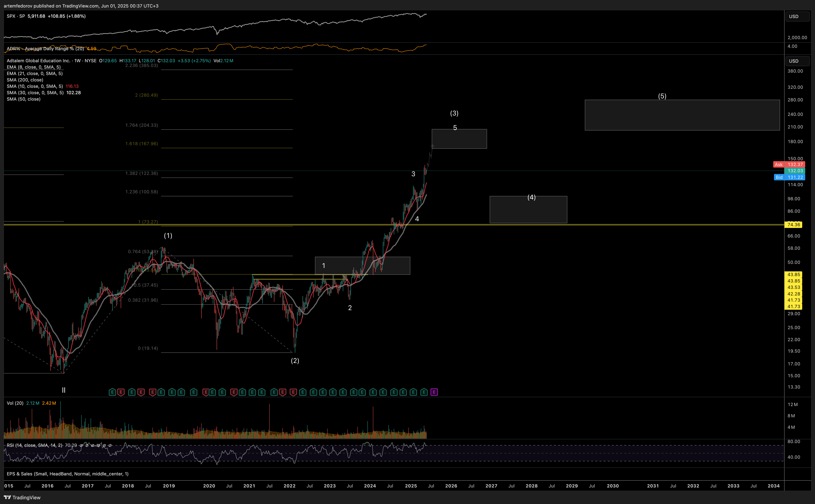Screen dimensions: 815x504
Task: Click the 2025 label on time axis
Action: (411, 486)
